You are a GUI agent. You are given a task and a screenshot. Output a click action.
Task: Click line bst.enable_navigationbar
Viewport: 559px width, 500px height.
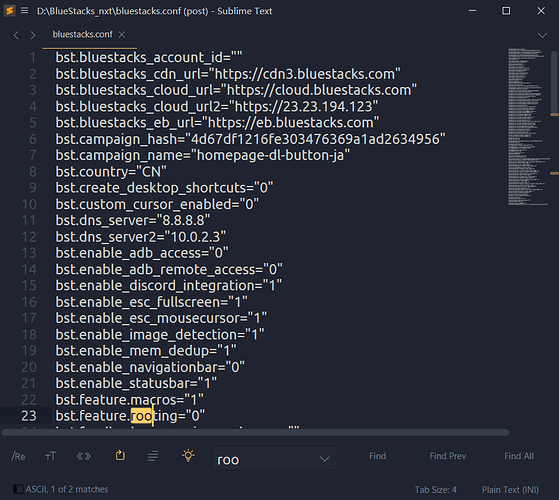click(150, 367)
